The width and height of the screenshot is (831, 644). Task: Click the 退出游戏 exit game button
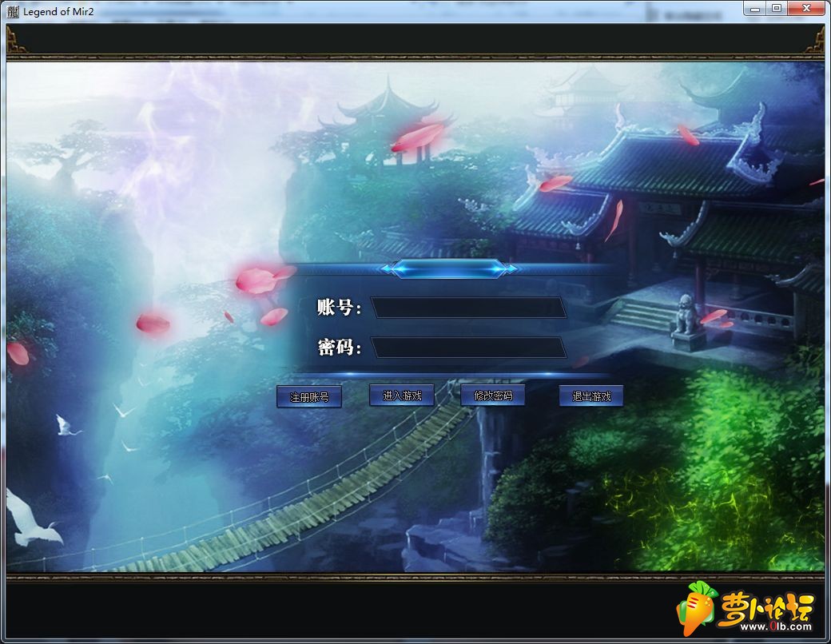click(x=591, y=396)
